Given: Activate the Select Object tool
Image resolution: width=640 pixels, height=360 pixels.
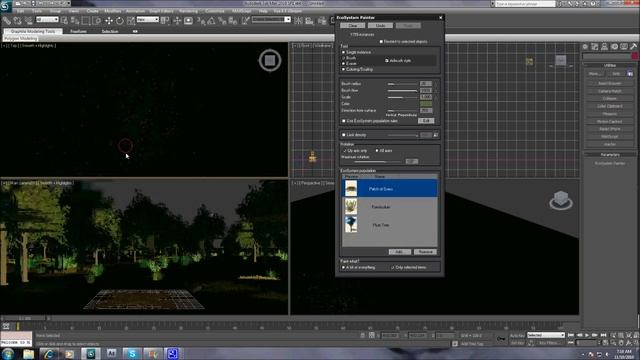Looking at the screenshot, I should [64, 20].
